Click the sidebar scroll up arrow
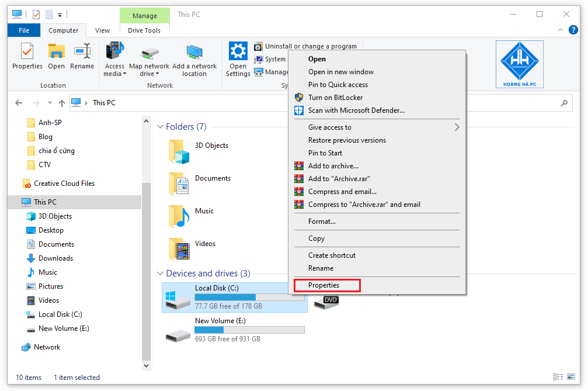 (x=146, y=121)
